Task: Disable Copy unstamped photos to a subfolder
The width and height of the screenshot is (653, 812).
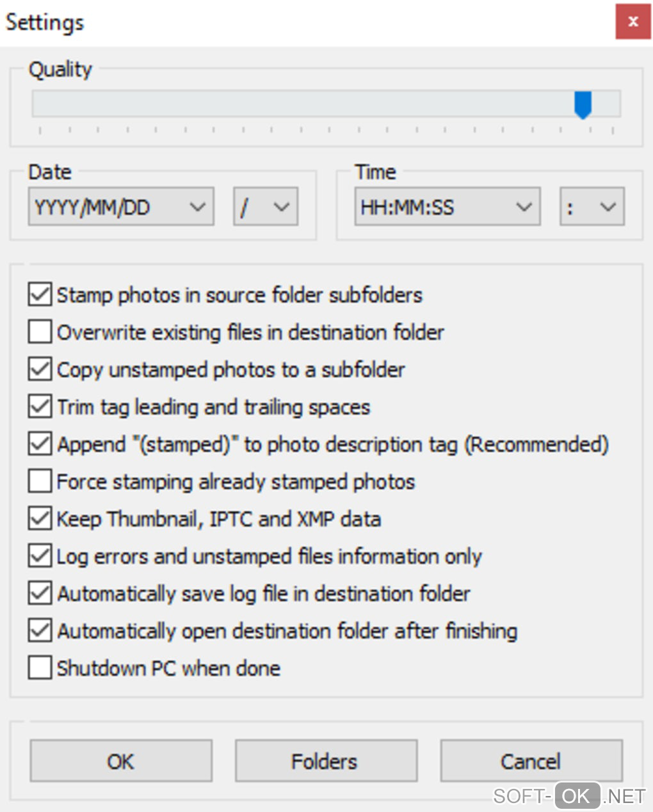Action: tap(40, 369)
